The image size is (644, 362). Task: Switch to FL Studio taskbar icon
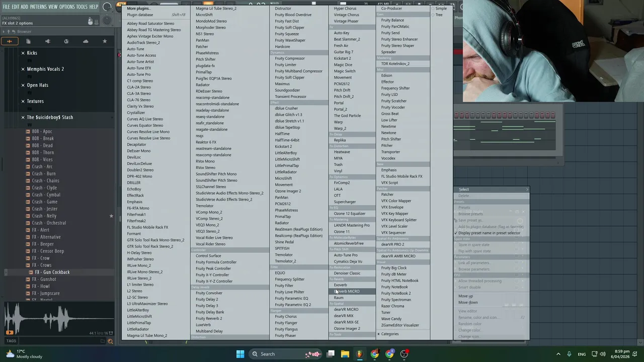click(360, 354)
